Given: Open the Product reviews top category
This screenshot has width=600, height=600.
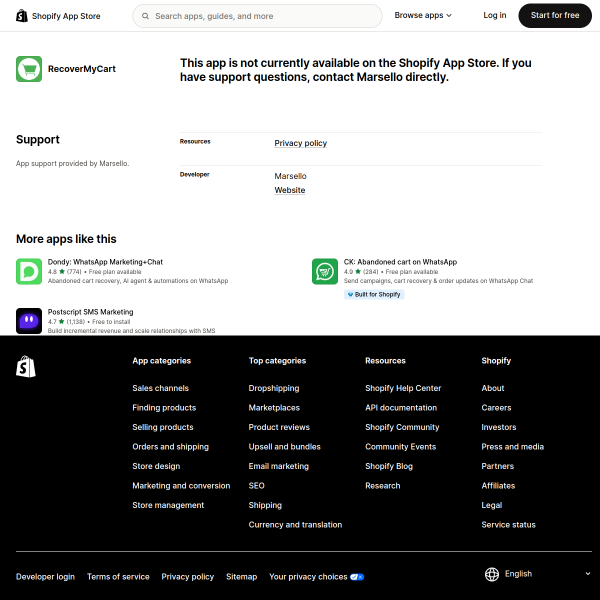Looking at the screenshot, I should coord(279,427).
